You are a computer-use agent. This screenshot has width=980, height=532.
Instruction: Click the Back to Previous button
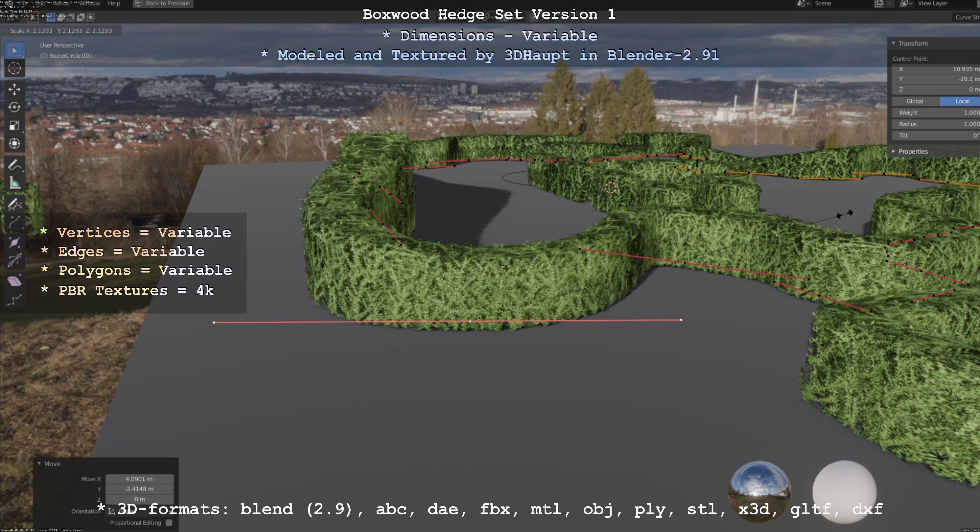(163, 3)
